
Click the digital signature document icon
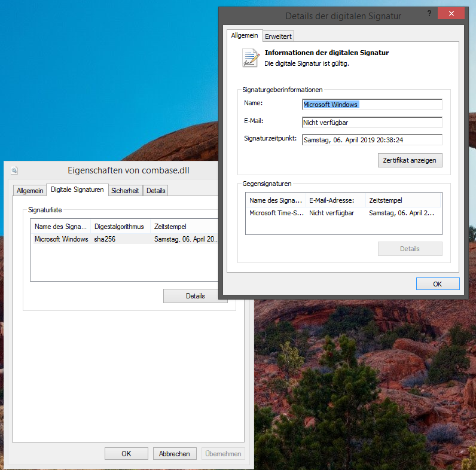(251, 57)
